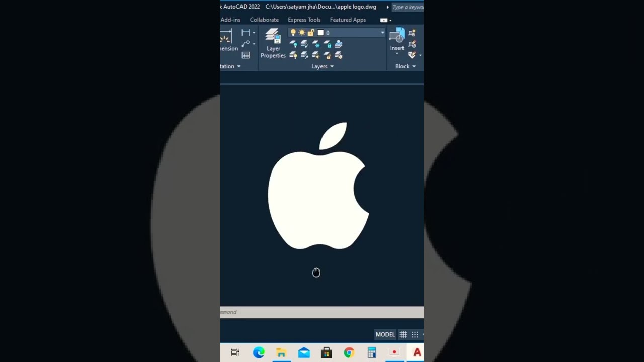This screenshot has height=362, width=644.
Task: Open Mail app from the taskbar
Action: [304, 352]
